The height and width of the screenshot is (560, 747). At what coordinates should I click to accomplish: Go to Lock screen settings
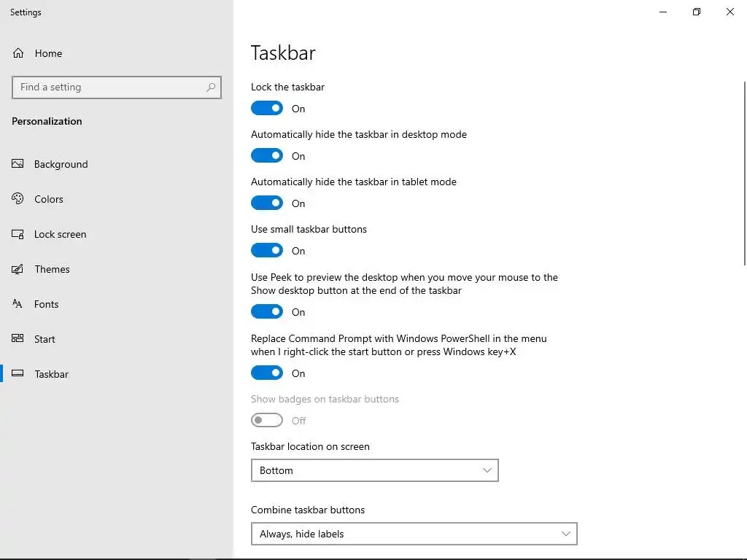click(60, 234)
